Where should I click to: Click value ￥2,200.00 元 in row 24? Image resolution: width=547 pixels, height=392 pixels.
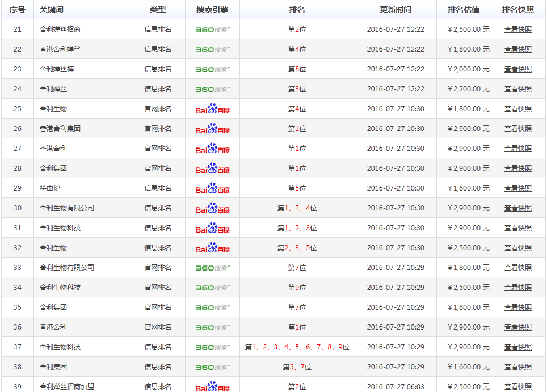click(469, 89)
